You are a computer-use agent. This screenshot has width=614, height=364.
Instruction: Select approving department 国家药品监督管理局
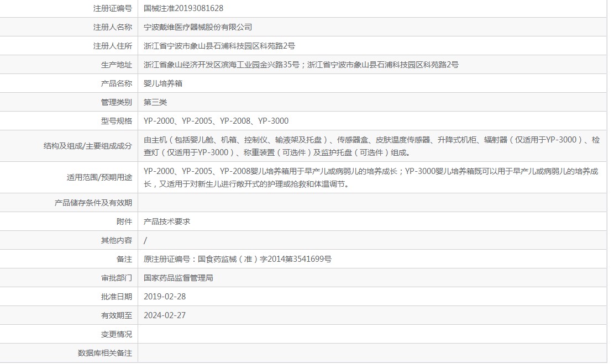pyautogui.click(x=178, y=278)
